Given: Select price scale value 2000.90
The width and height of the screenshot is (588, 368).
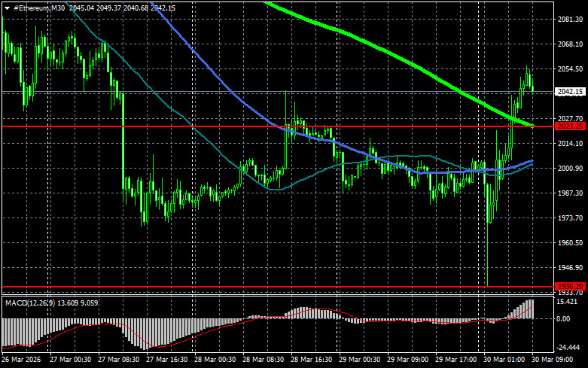Looking at the screenshot, I should click(x=571, y=169).
